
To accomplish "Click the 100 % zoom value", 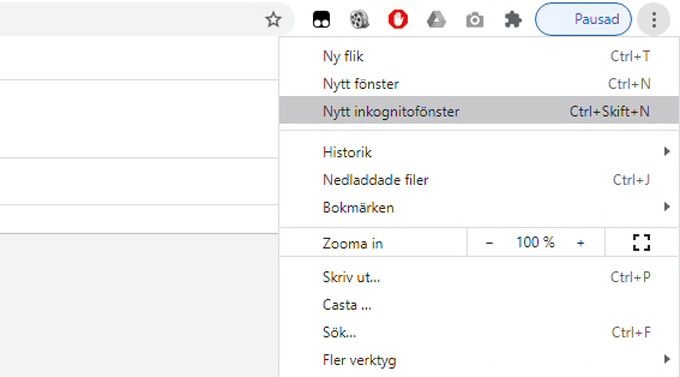I will (x=535, y=242).
